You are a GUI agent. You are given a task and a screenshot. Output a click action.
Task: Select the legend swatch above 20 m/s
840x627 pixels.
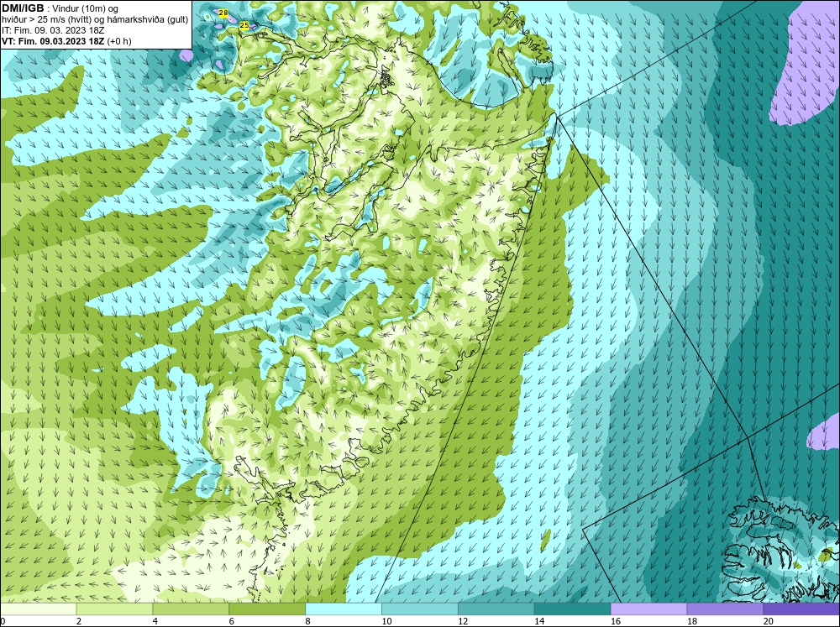tap(801, 609)
